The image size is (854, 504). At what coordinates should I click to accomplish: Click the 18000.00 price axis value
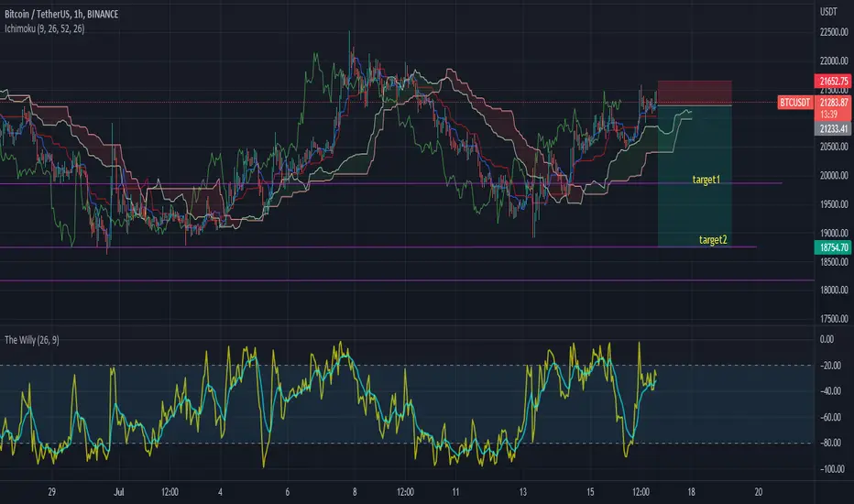point(834,290)
